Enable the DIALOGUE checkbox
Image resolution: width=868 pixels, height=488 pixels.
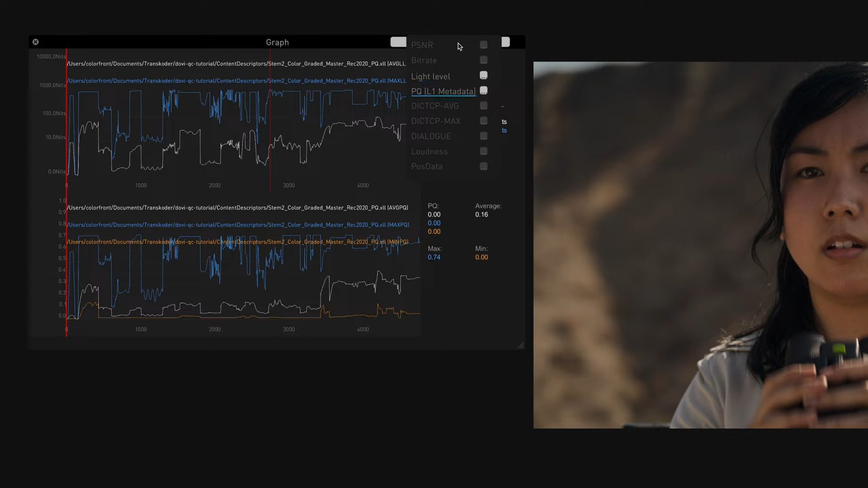tap(483, 136)
